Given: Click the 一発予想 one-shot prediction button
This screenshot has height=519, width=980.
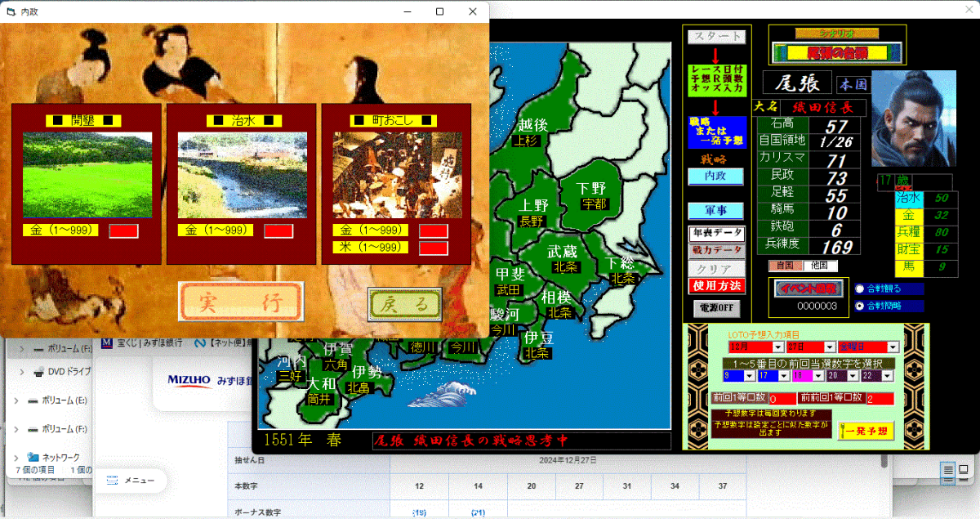Looking at the screenshot, I should click(x=866, y=430).
